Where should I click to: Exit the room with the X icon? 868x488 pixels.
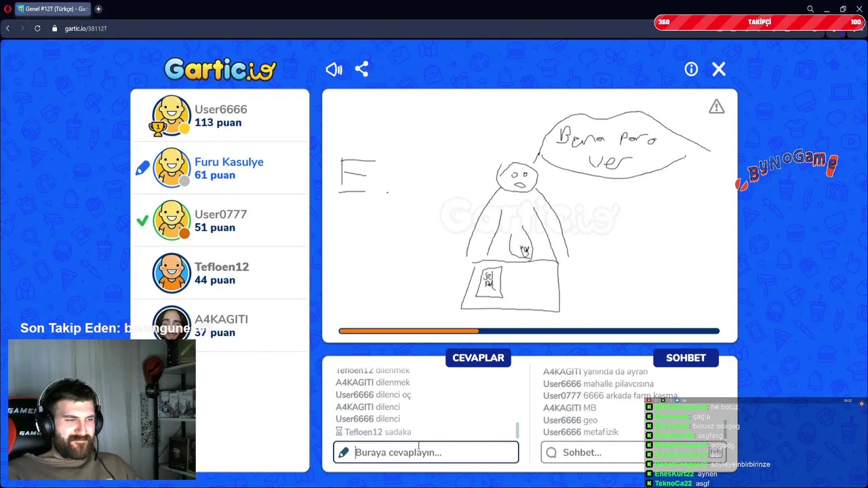pyautogui.click(x=719, y=69)
